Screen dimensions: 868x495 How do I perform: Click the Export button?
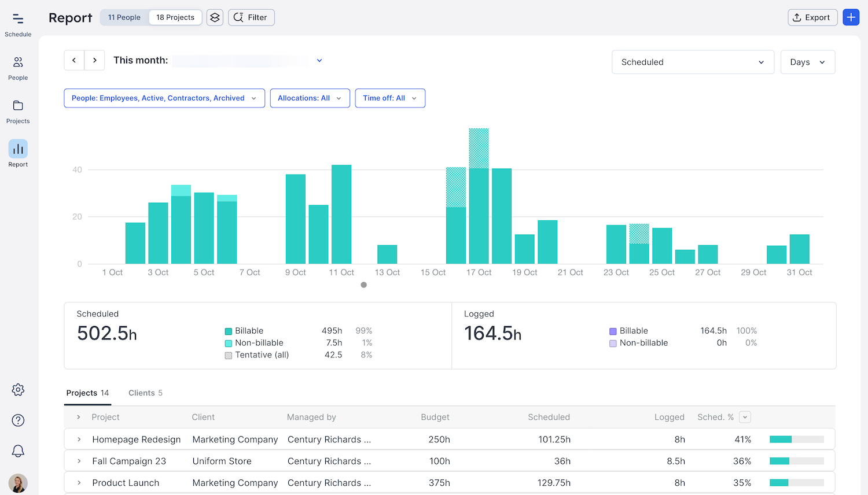(x=812, y=17)
